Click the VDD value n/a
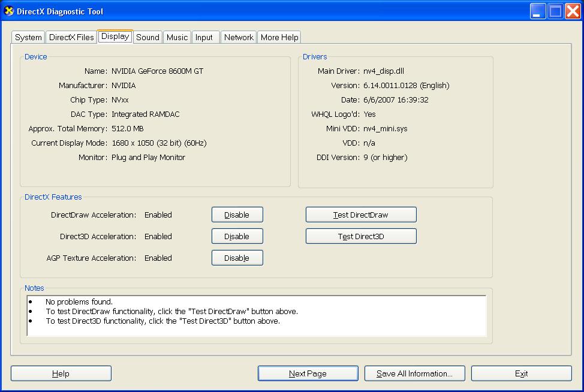The height and width of the screenshot is (392, 584). coord(369,143)
